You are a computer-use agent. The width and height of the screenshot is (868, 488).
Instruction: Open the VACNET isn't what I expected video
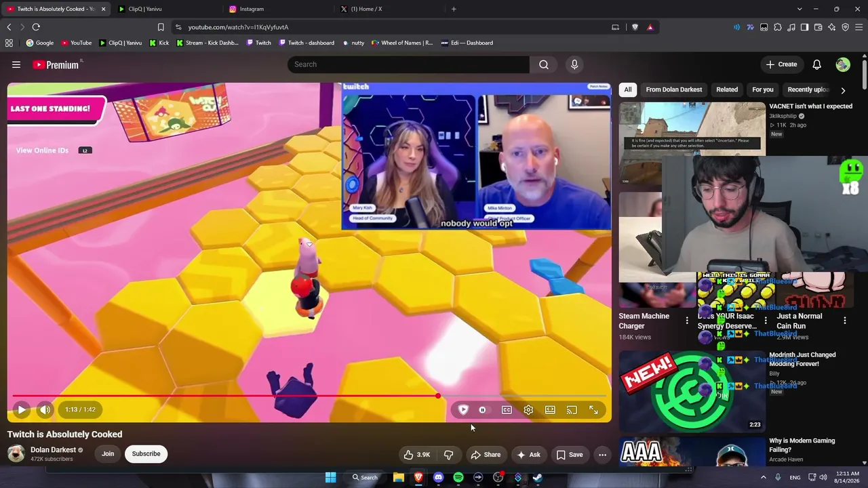(x=810, y=106)
